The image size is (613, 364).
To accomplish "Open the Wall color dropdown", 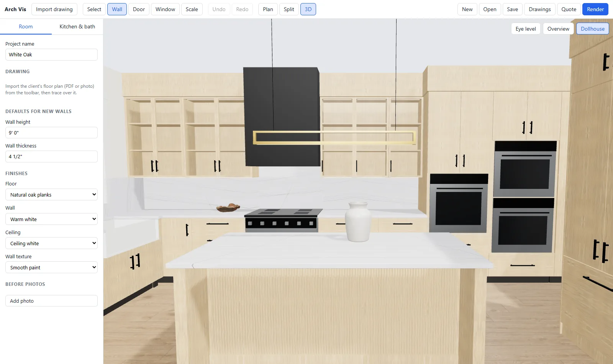I will (x=51, y=219).
